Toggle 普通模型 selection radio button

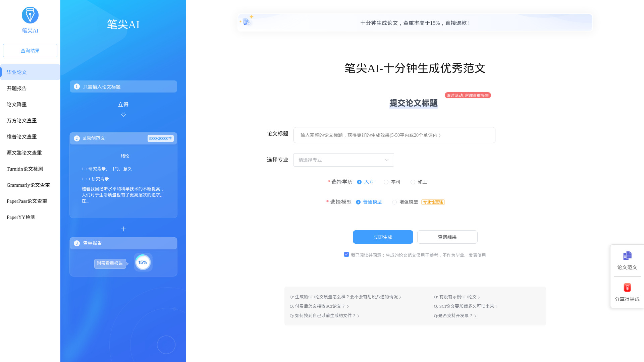click(358, 202)
